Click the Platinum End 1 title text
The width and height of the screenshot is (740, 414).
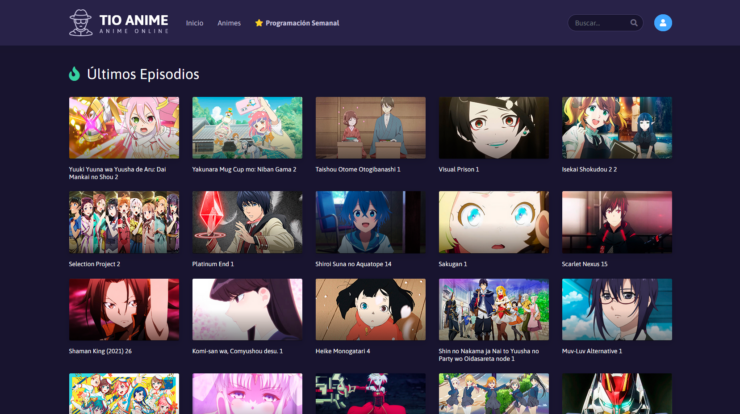pyautogui.click(x=213, y=264)
